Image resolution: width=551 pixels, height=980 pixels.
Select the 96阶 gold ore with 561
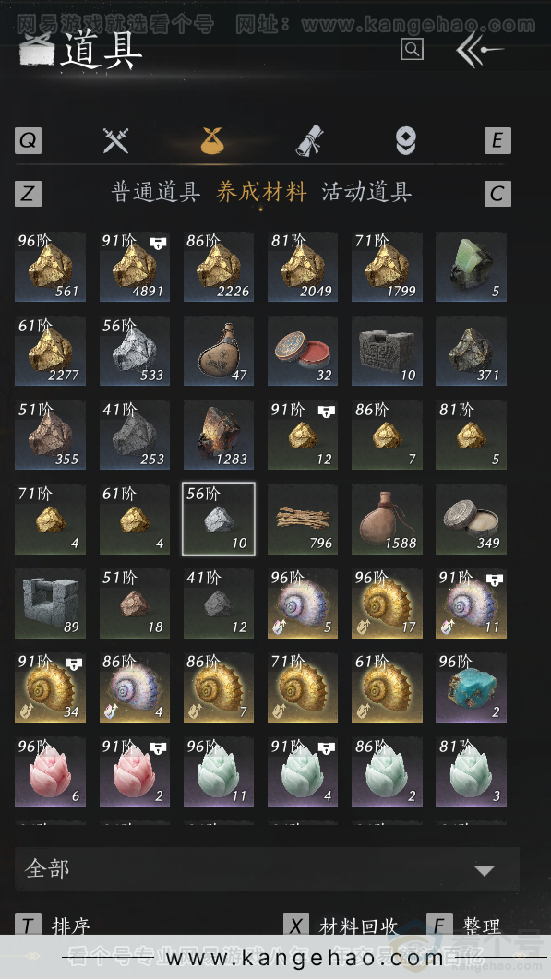coord(50,267)
